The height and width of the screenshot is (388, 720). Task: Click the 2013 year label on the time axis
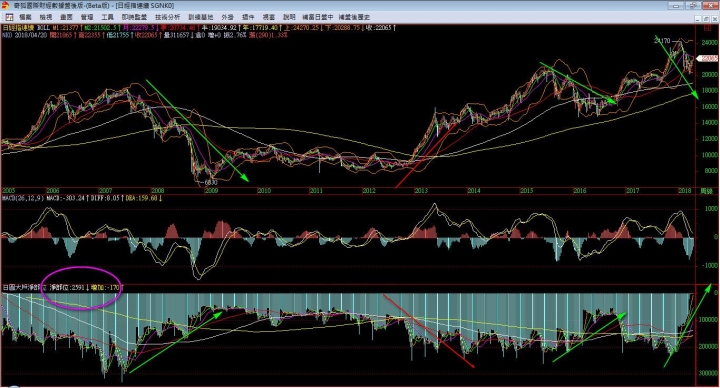pos(421,191)
